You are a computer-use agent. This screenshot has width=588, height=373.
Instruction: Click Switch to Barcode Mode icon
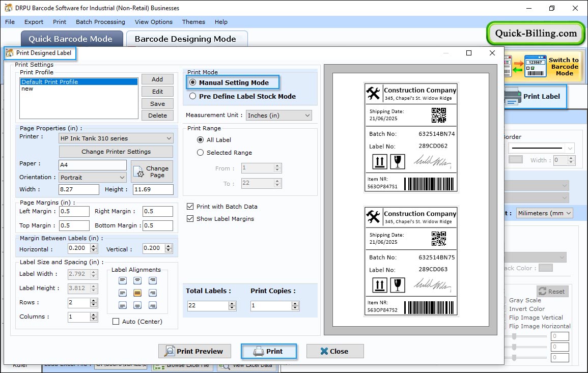tap(536, 66)
